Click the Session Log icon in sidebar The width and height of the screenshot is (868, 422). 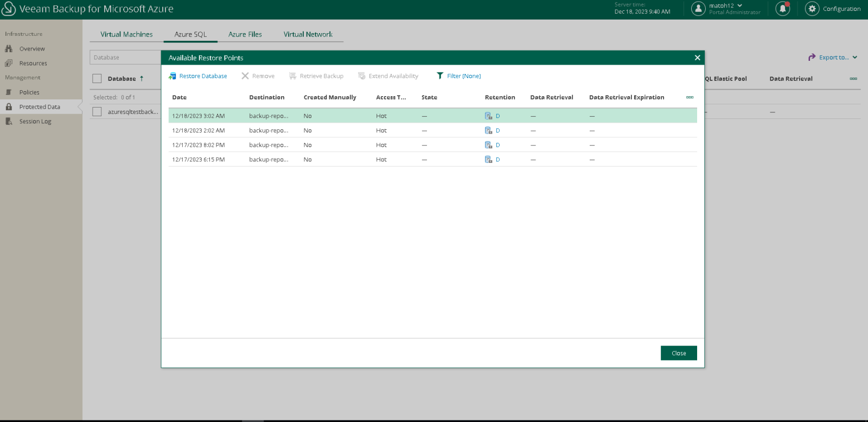click(x=9, y=121)
